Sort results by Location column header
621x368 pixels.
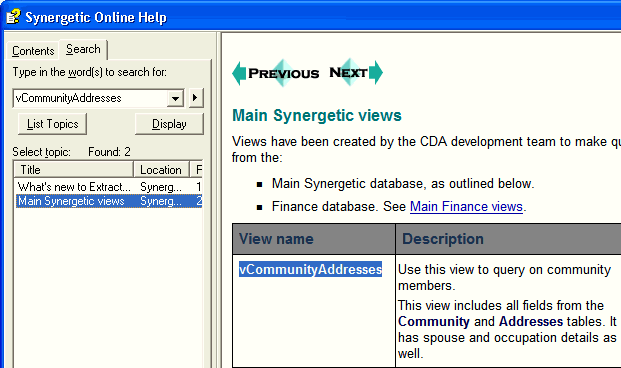(161, 170)
